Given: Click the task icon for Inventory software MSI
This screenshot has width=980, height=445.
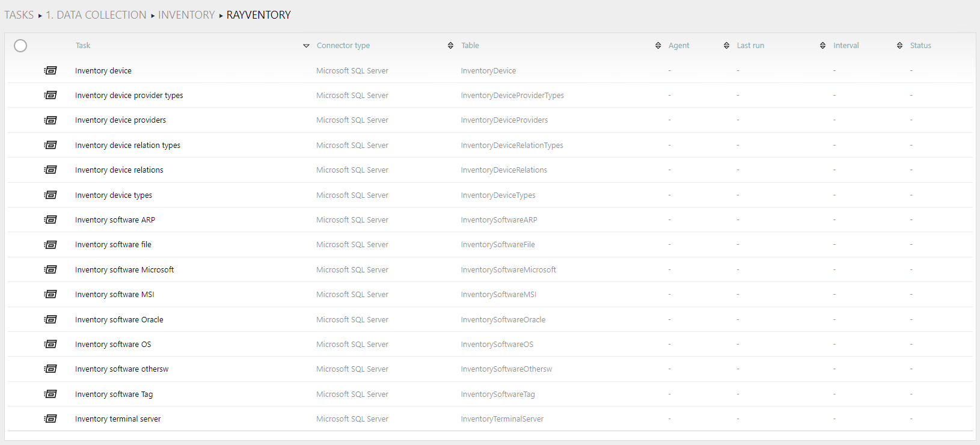Looking at the screenshot, I should 51,294.
